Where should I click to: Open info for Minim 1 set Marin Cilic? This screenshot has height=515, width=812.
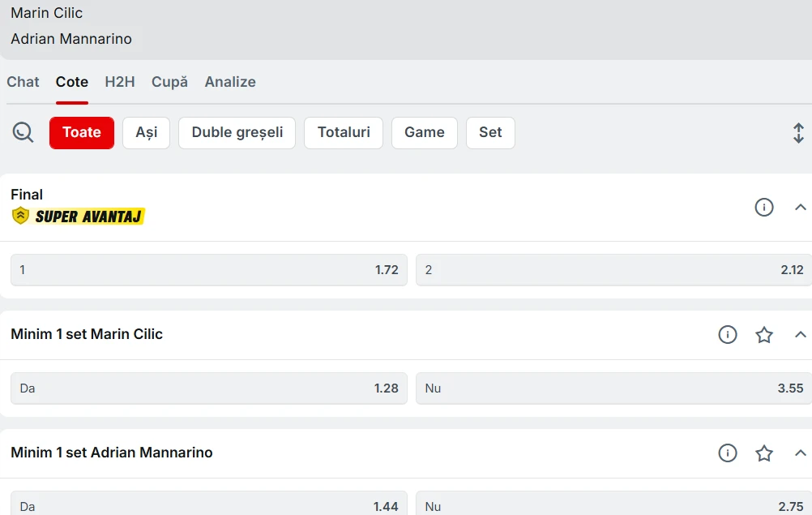pos(728,335)
